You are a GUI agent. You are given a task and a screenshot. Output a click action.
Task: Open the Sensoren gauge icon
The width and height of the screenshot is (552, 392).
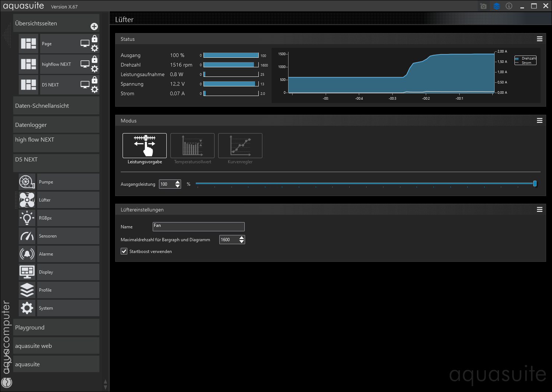pyautogui.click(x=27, y=236)
